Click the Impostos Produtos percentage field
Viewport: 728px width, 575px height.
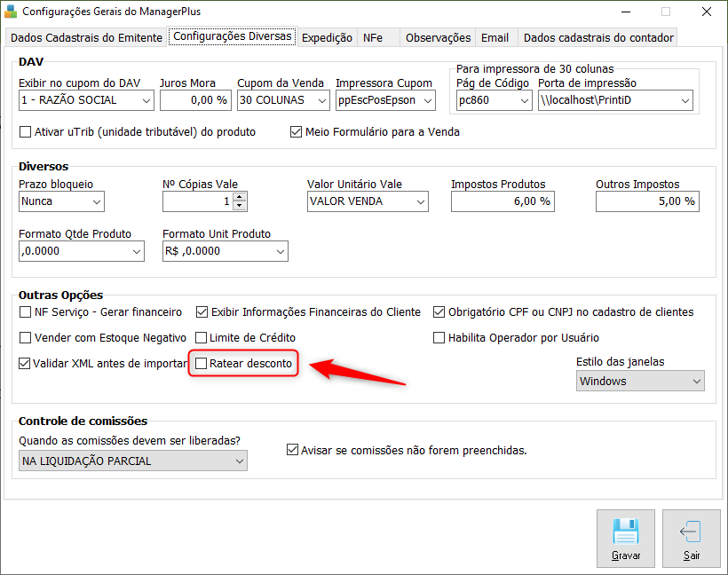[502, 201]
